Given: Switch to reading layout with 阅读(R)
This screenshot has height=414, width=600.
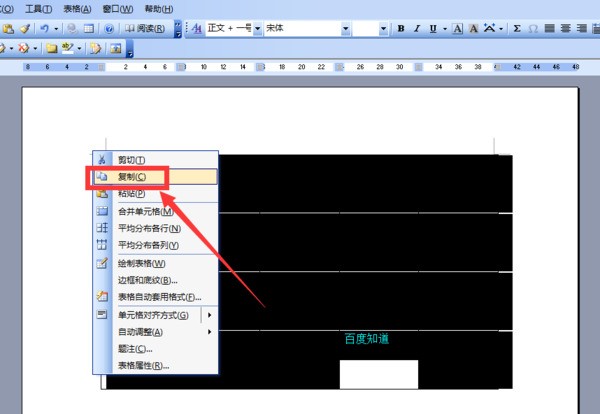Looking at the screenshot, I should tap(145, 29).
